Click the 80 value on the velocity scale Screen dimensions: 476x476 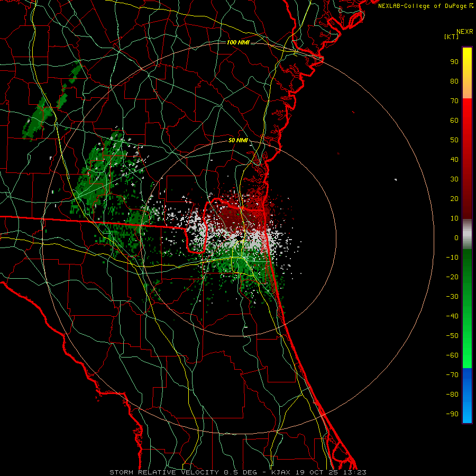click(454, 81)
